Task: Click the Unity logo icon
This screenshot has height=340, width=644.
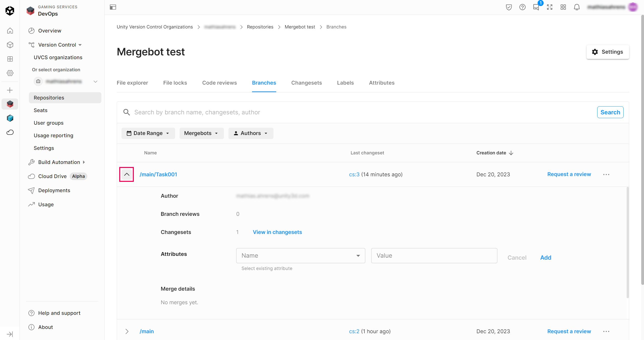Action: (10, 11)
